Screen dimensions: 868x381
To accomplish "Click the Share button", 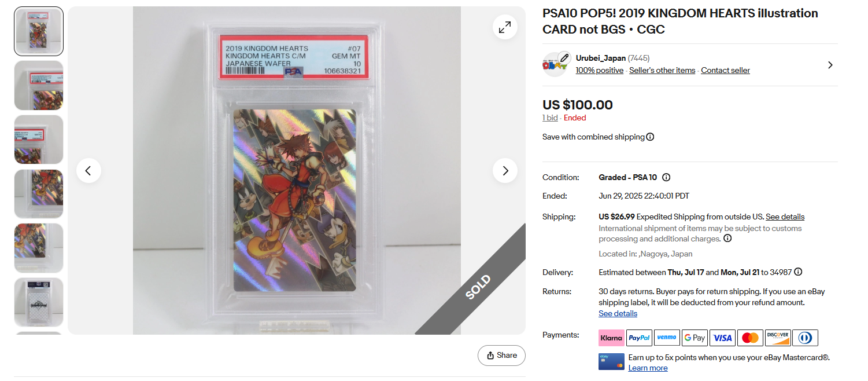I will pyautogui.click(x=501, y=356).
